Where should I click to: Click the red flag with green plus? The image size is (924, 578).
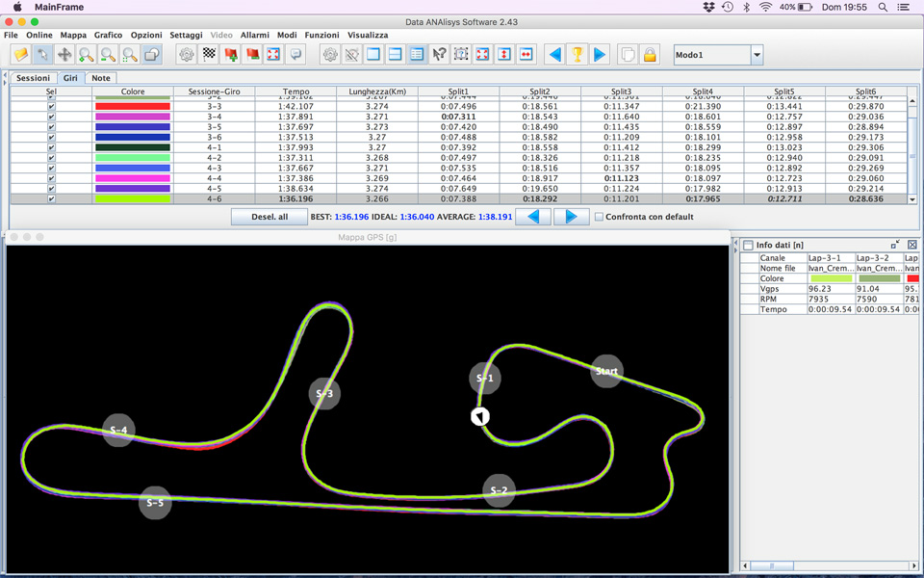click(x=230, y=55)
